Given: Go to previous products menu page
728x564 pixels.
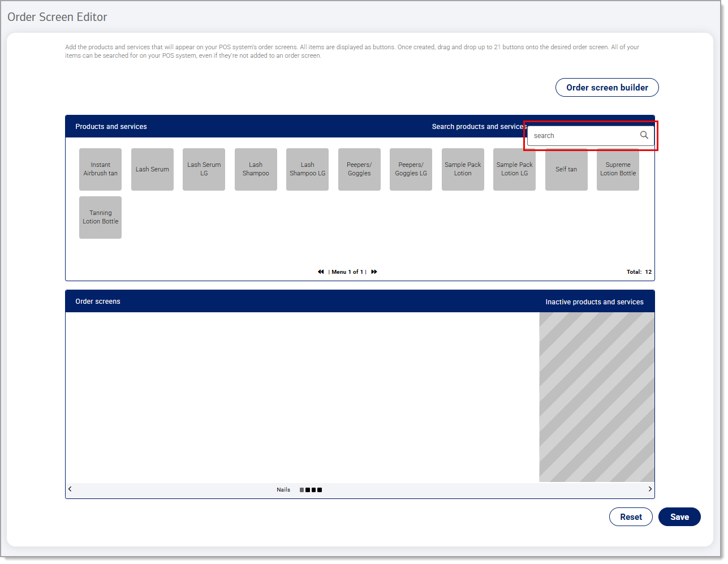Looking at the screenshot, I should point(321,272).
